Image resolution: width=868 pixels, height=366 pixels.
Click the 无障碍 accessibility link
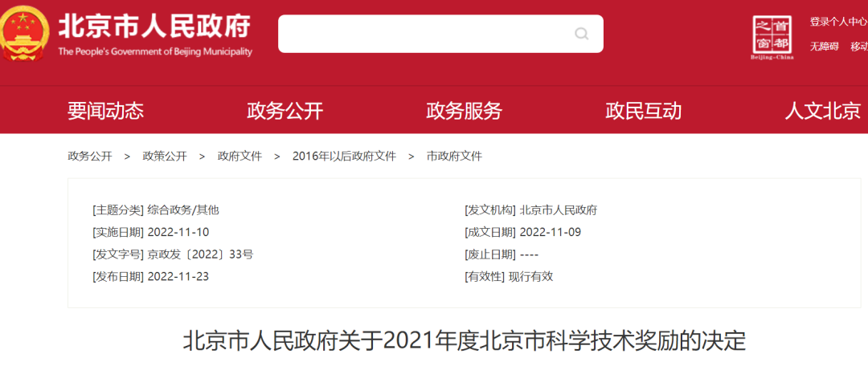[x=824, y=47]
